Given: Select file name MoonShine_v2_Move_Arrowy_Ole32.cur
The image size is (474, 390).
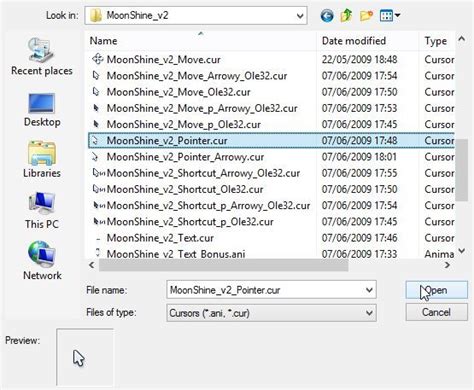Looking at the screenshot, I should [x=197, y=76].
